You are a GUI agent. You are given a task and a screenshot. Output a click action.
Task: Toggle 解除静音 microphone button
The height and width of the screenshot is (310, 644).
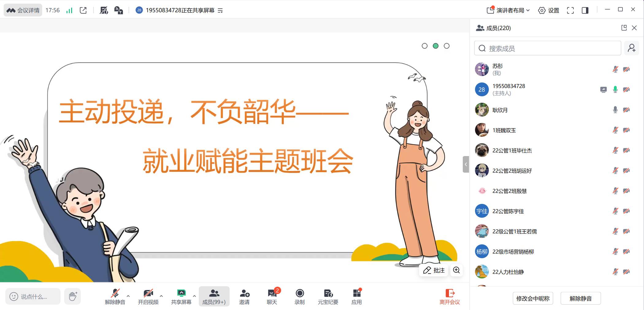tap(115, 297)
